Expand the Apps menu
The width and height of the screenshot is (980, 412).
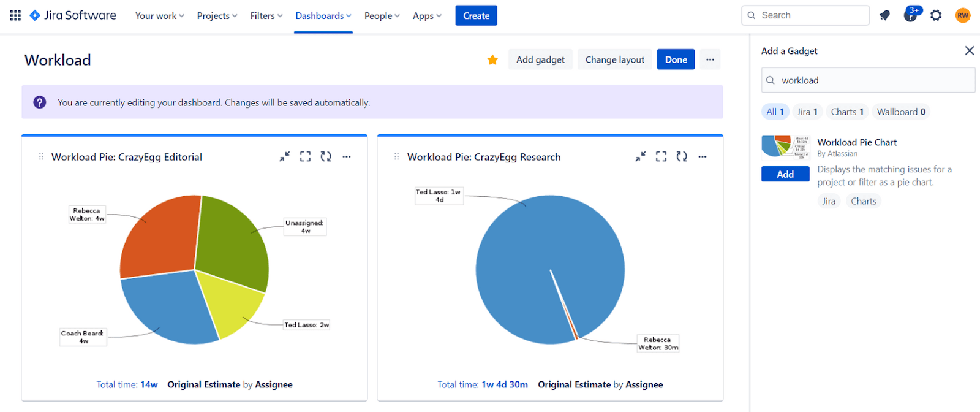point(427,16)
